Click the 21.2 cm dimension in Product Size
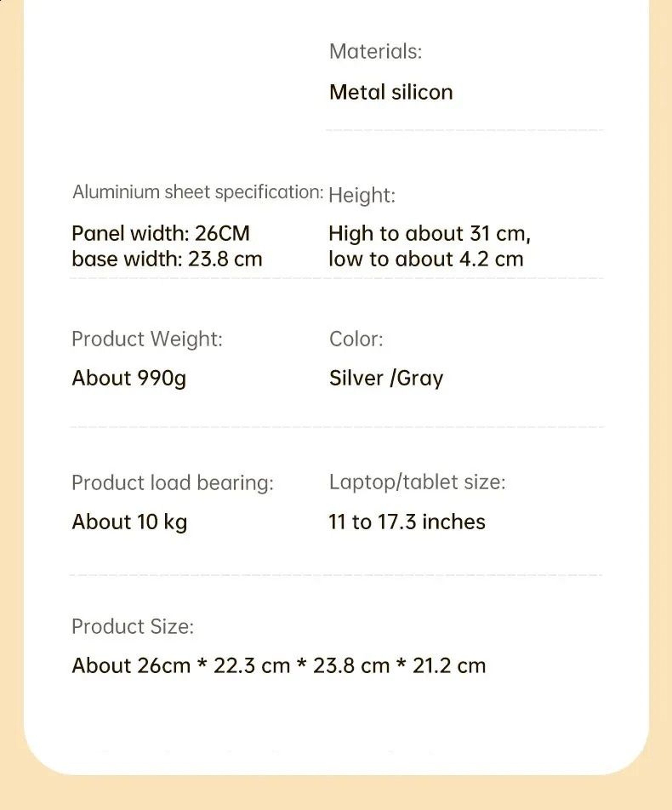 tap(449, 666)
